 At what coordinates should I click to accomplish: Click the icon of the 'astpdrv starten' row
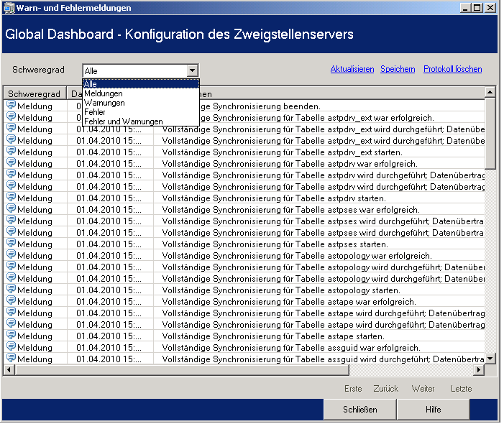coord(11,197)
